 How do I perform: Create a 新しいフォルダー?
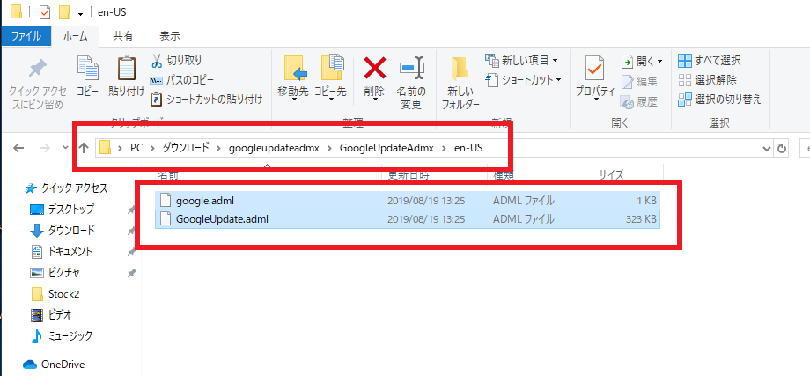pos(460,83)
